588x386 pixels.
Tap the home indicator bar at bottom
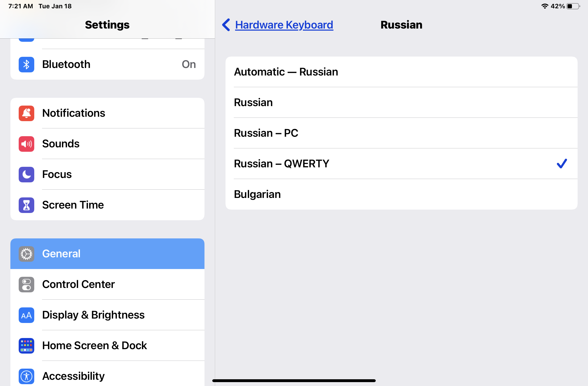tap(294, 381)
